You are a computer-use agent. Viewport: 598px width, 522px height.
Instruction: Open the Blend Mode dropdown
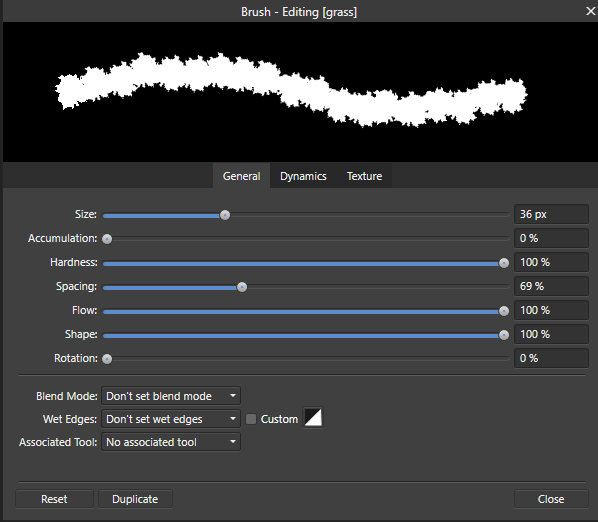(x=171, y=396)
